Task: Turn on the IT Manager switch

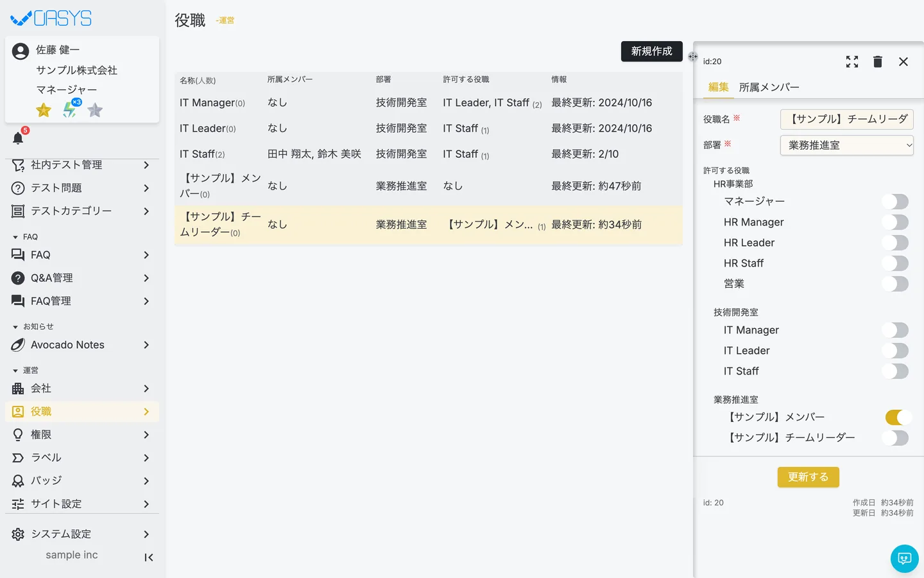Action: [895, 330]
